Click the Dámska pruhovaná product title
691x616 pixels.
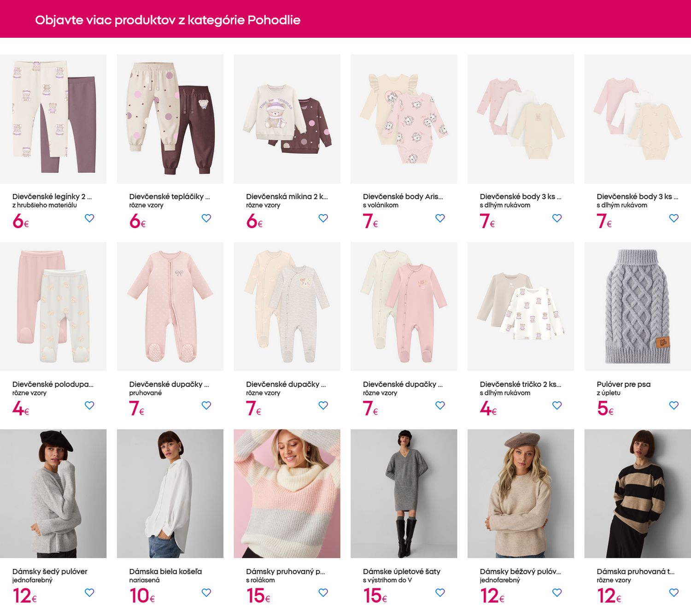[635, 571]
